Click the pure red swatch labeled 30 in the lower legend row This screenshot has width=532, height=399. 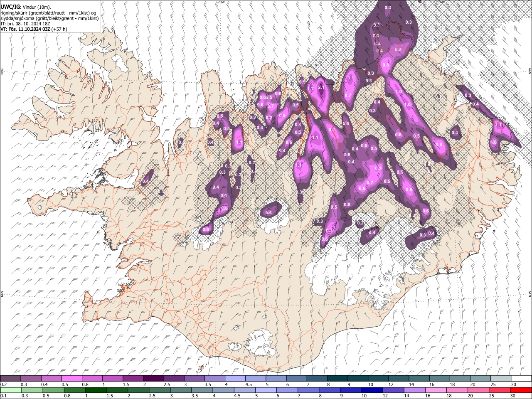tap(521, 390)
